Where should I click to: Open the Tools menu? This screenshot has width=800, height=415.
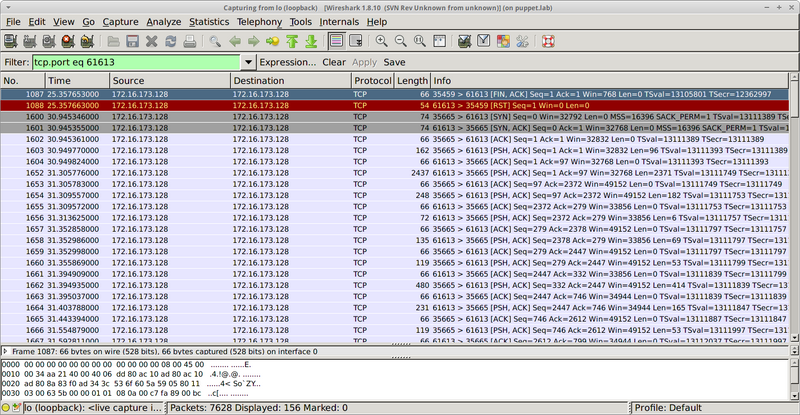point(301,22)
